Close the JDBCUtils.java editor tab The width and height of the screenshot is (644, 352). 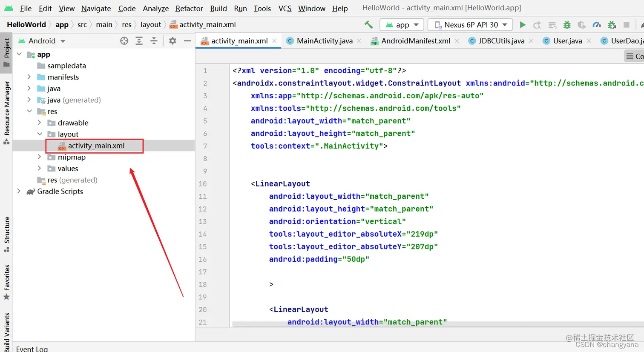tap(531, 41)
